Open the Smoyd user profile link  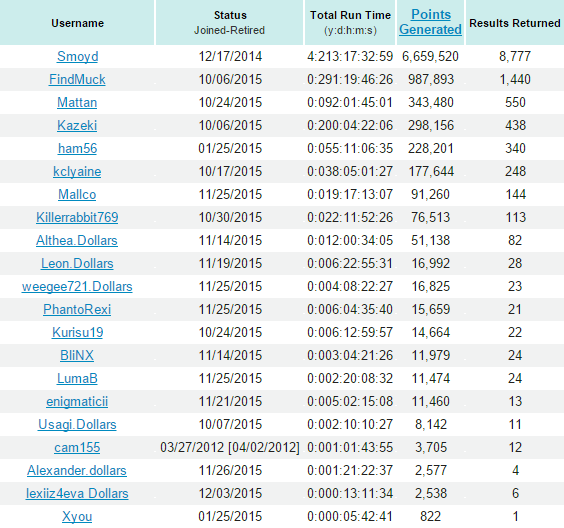click(x=77, y=56)
